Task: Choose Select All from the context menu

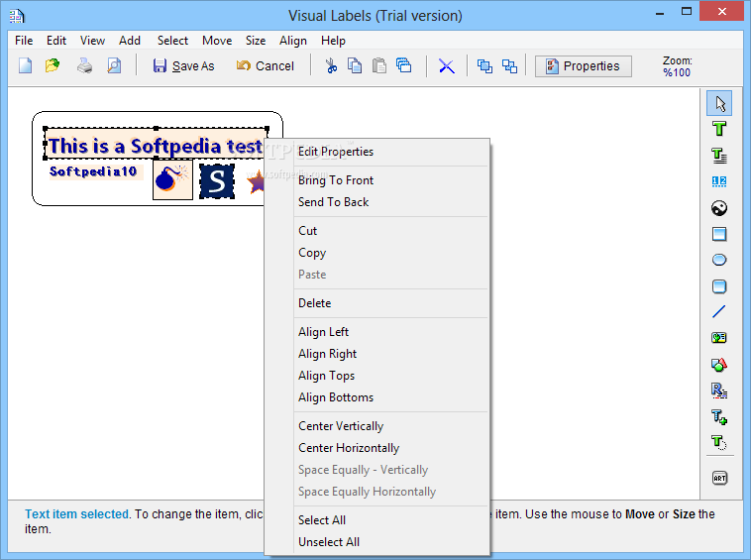Action: 322,520
